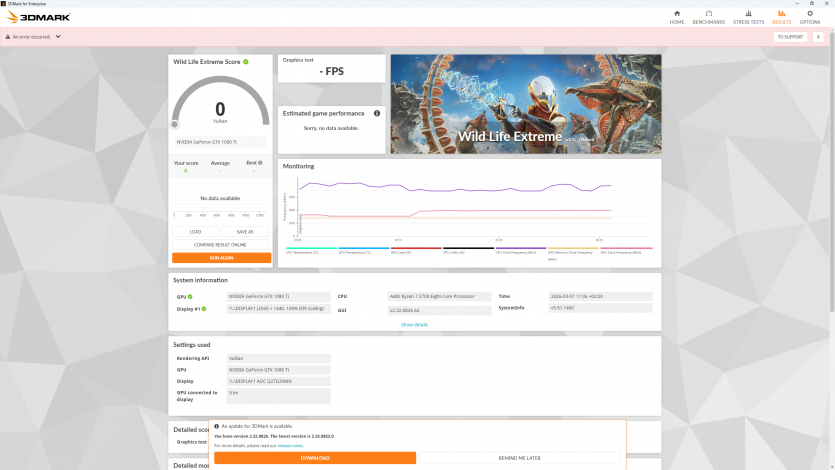Expand system info with Show details

click(x=414, y=324)
